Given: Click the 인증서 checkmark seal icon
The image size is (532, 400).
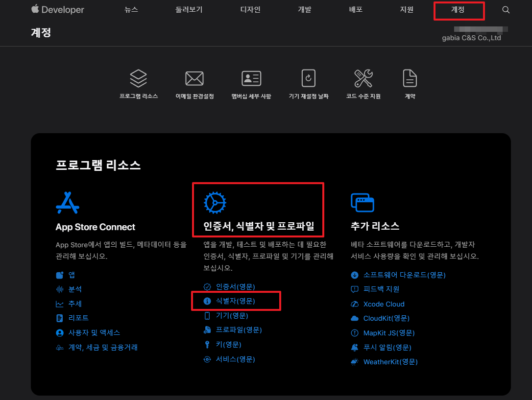Looking at the screenshot, I should [207, 287].
